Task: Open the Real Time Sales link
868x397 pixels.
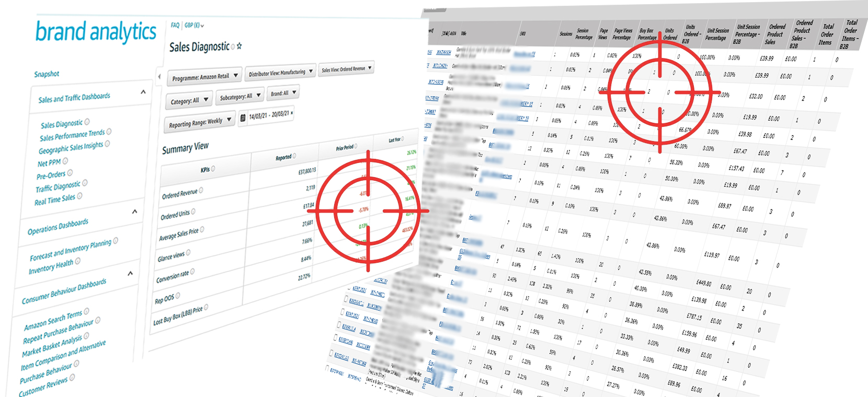Action: tap(55, 200)
